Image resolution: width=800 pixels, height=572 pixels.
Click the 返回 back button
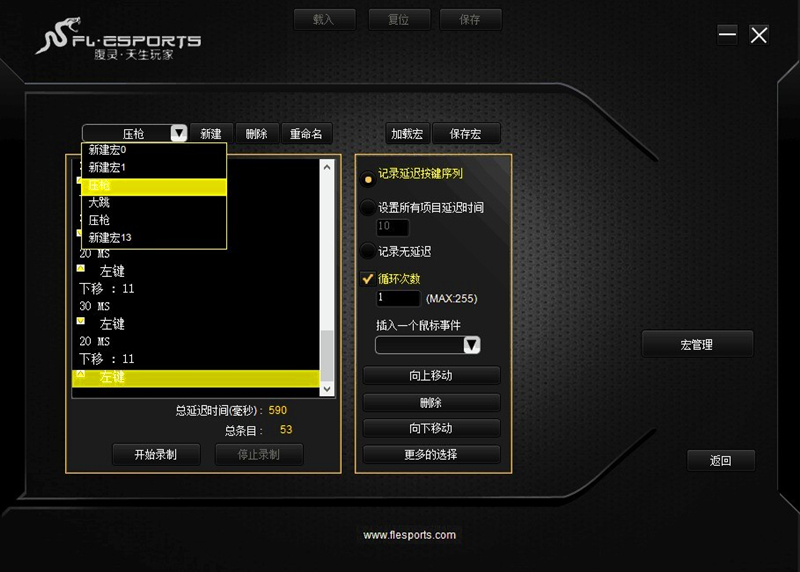(x=721, y=461)
